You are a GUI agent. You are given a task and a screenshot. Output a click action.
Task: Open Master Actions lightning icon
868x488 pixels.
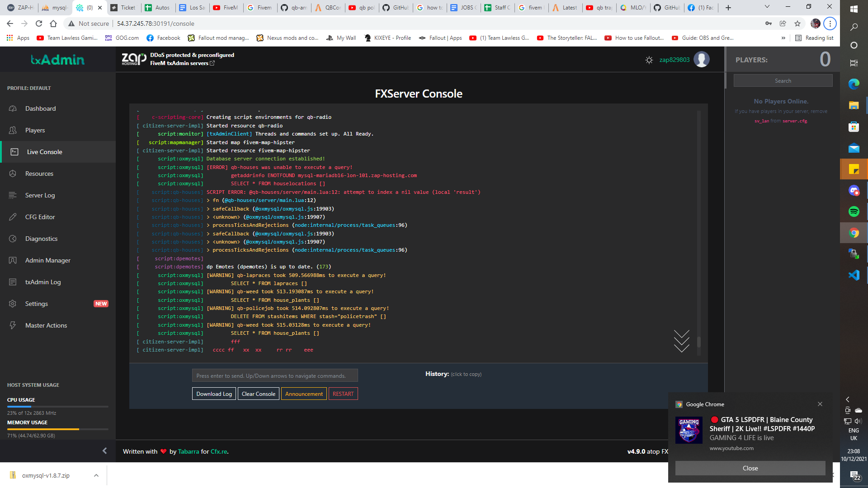[13, 325]
